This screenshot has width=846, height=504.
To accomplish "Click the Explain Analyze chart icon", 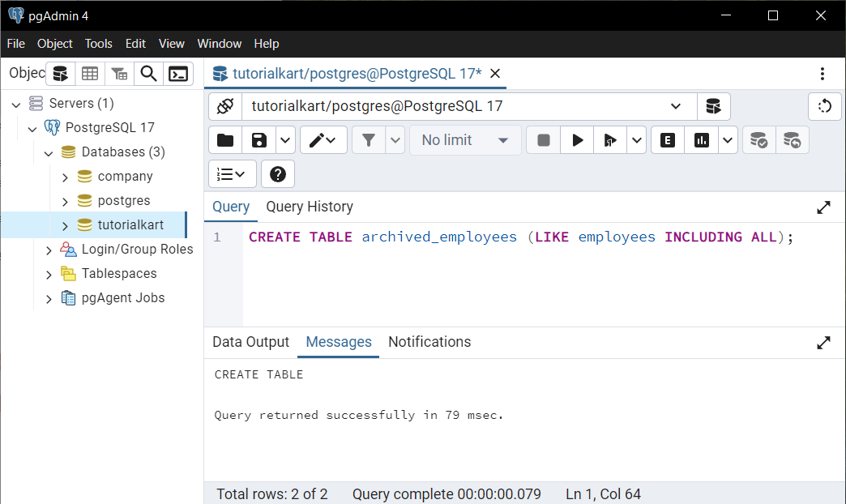I will click(702, 140).
